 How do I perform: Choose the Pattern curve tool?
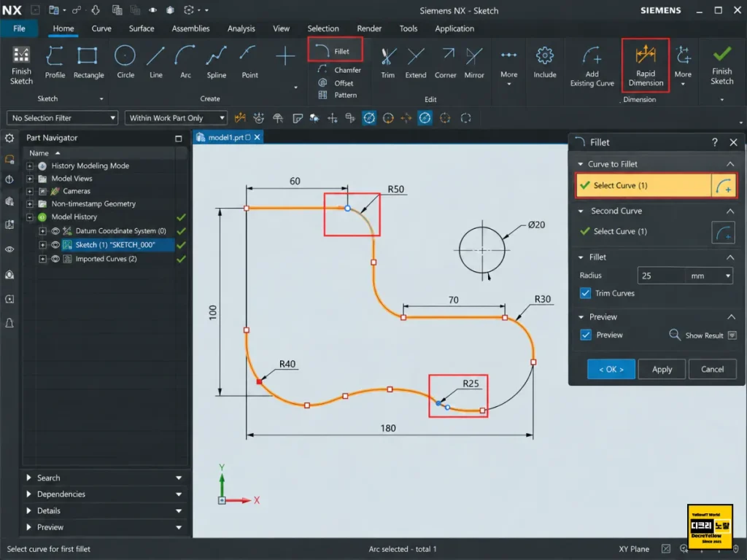pos(338,95)
